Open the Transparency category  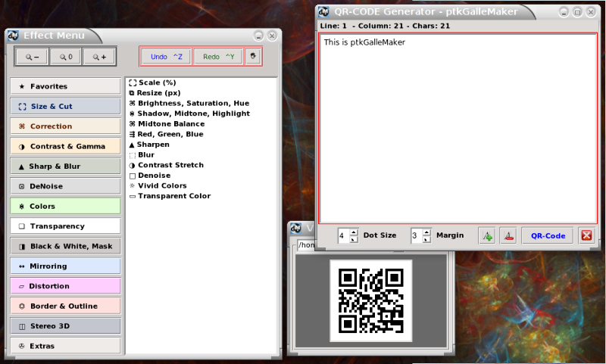coord(65,226)
